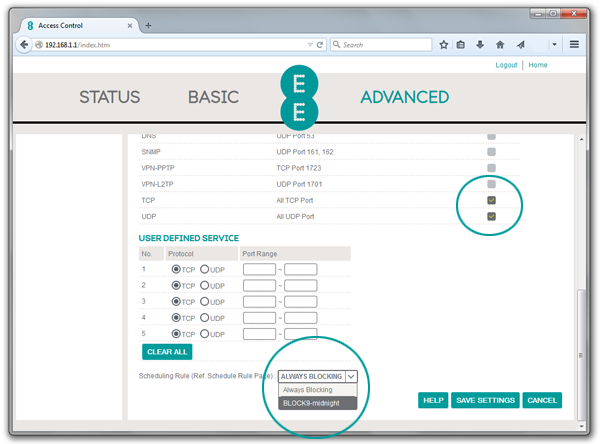Tick the VPN-PPTP service checkbox
This screenshot has height=444, width=600.
point(491,168)
